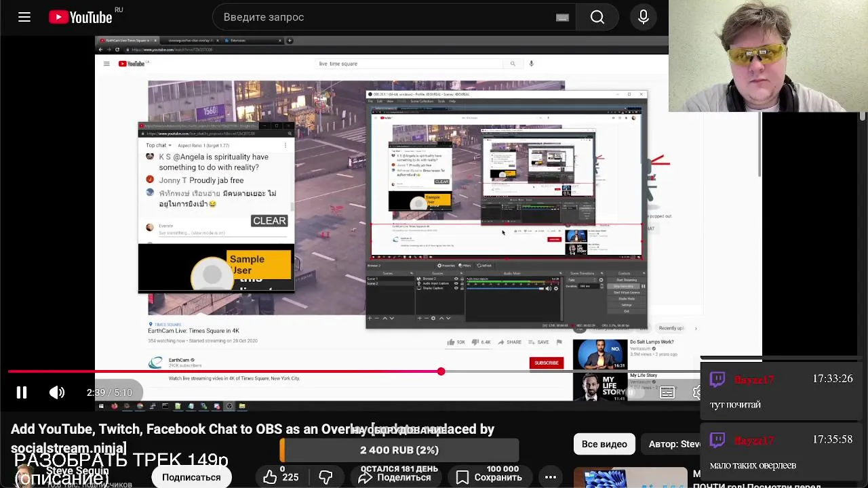Viewport: 868px width, 488px height.
Task: In the video, click 'live time square' search box
Action: click(410, 64)
